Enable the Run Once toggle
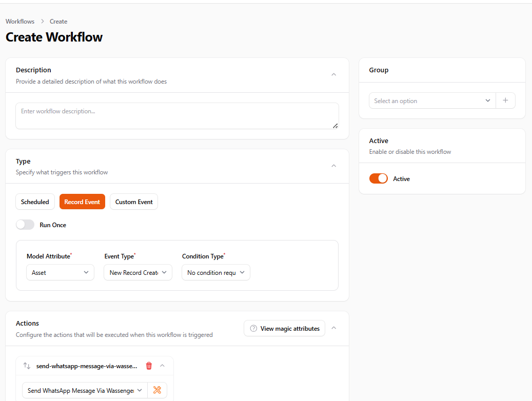 click(x=25, y=225)
